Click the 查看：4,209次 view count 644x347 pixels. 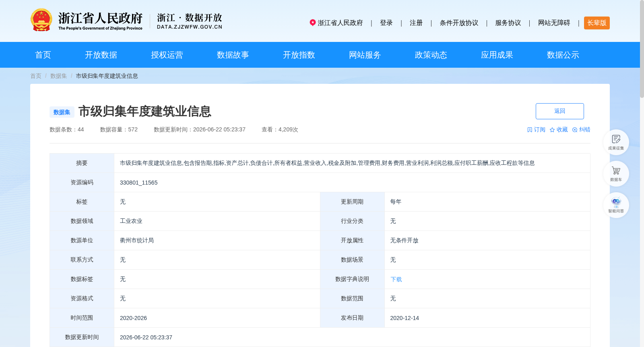coord(280,129)
